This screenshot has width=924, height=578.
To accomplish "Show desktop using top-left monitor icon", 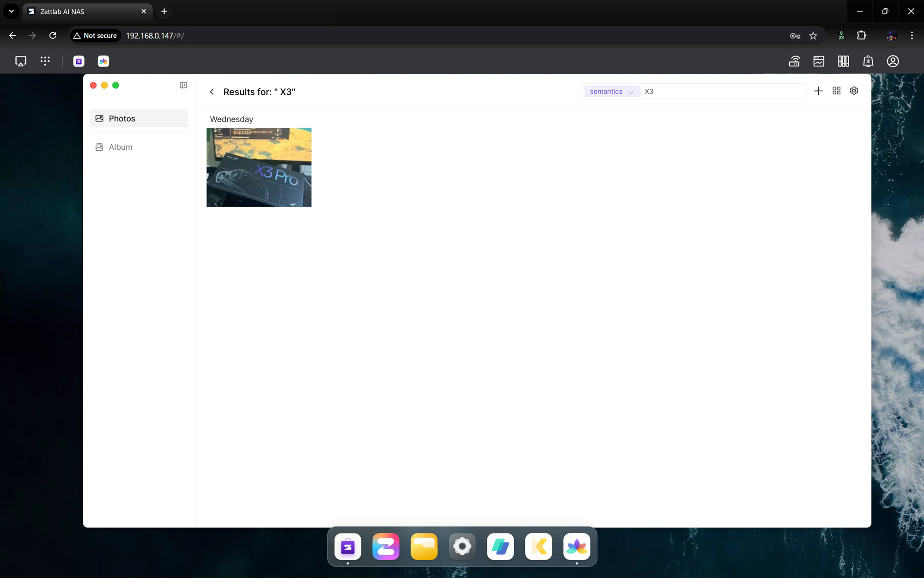I will pos(21,61).
